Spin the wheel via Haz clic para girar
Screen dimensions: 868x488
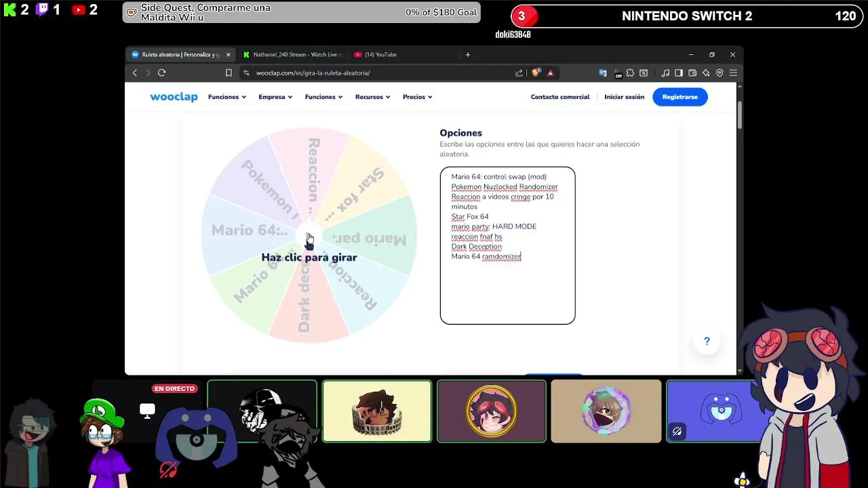click(309, 258)
